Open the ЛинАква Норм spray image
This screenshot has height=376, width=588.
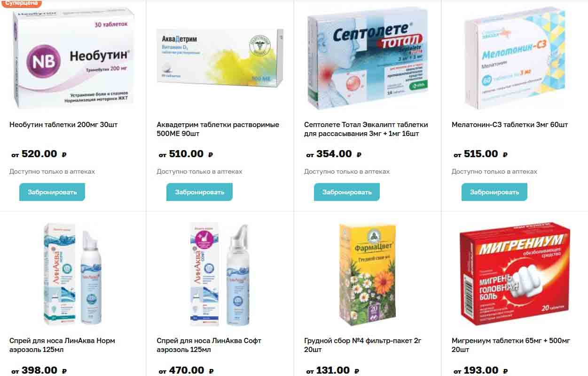click(x=73, y=274)
